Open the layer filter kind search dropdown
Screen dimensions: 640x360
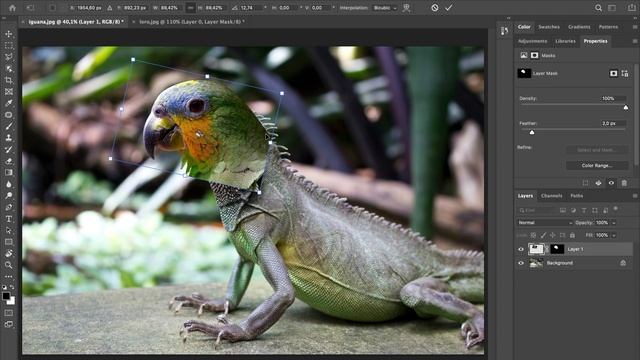coord(537,210)
